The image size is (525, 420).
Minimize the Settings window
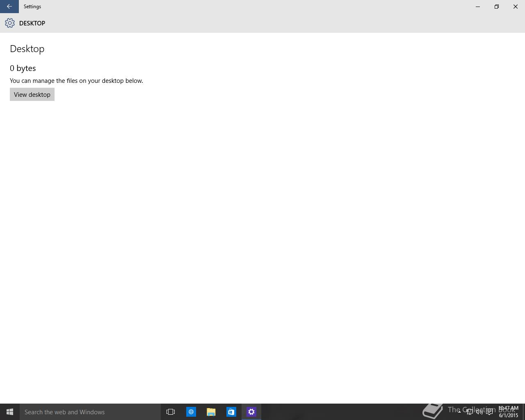click(478, 7)
